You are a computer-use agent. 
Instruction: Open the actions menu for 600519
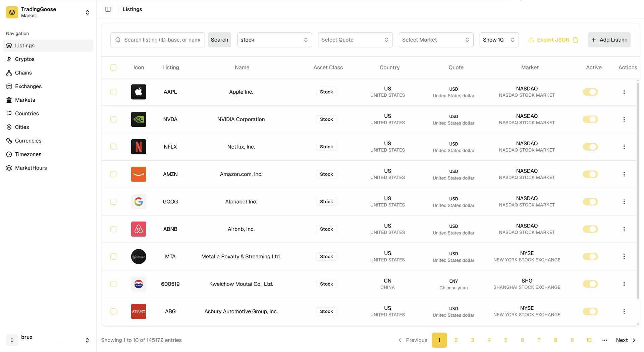tap(624, 284)
